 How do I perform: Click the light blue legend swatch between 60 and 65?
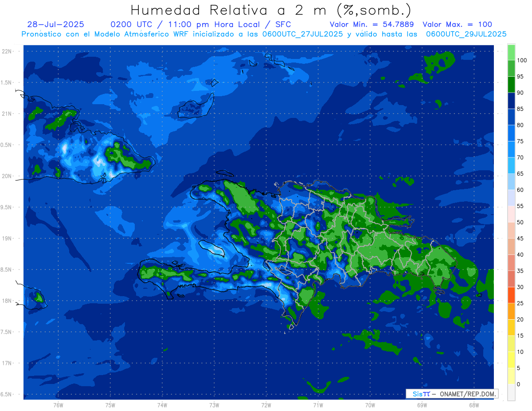511,182
